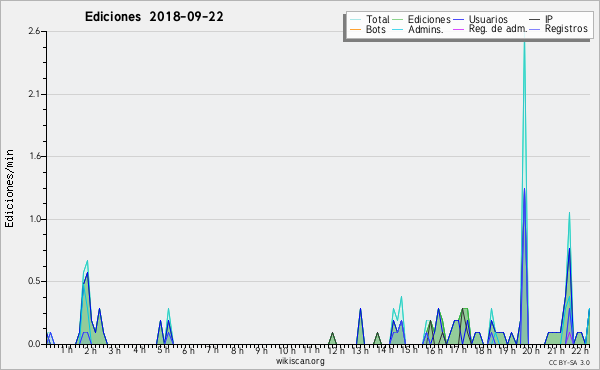Click the '20 h' x-axis label
This screenshot has width=600, height=370.
(531, 351)
